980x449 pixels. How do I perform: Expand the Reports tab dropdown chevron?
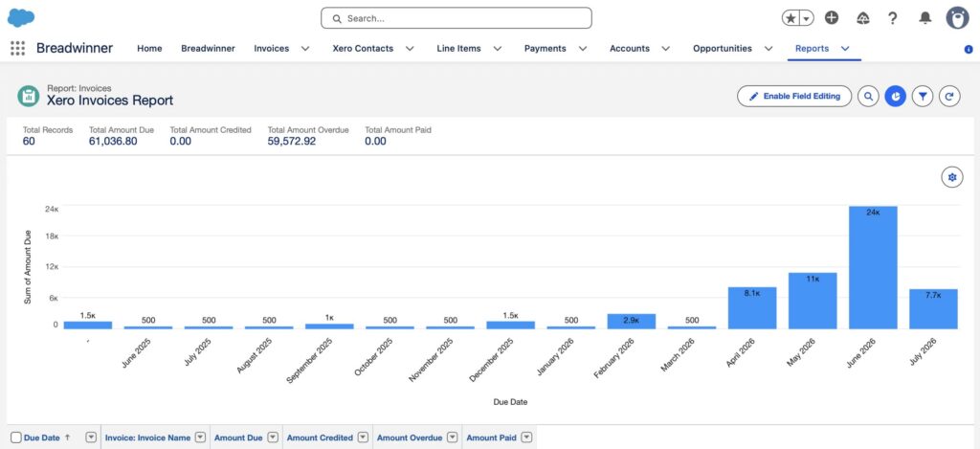pos(845,48)
